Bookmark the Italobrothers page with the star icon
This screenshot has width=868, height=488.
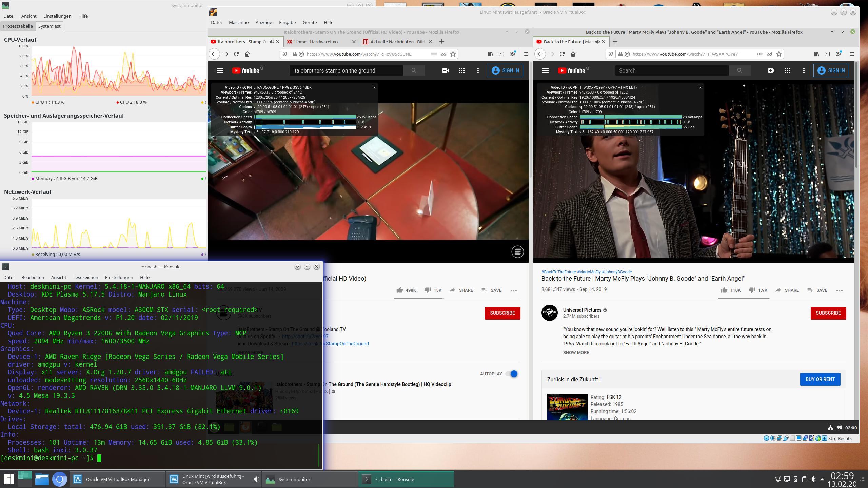453,54
